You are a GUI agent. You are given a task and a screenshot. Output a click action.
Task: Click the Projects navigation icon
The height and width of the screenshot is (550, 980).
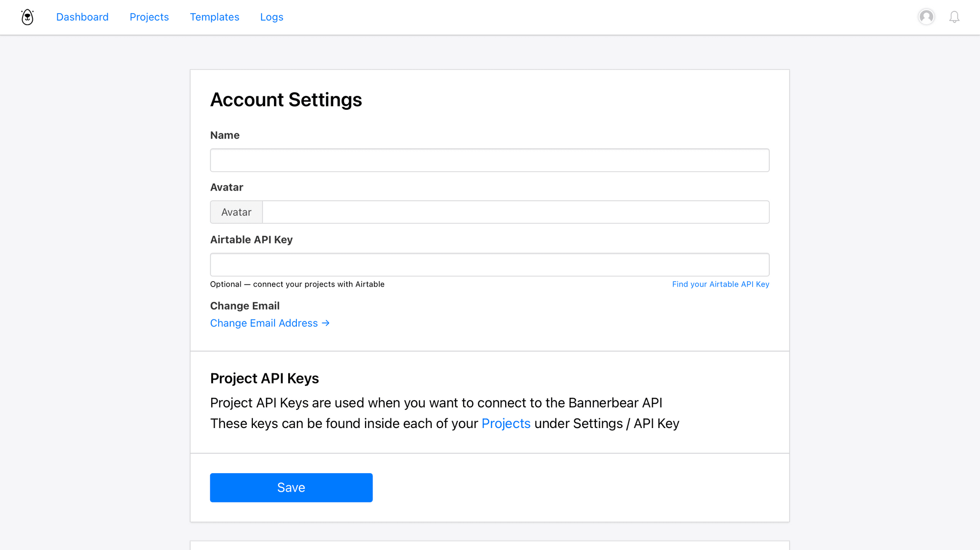pyautogui.click(x=149, y=17)
